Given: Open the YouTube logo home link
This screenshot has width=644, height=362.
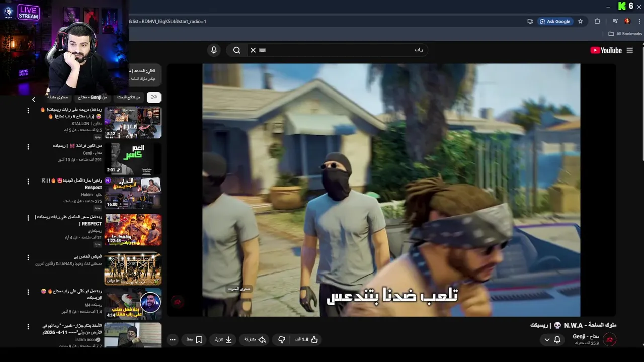Looking at the screenshot, I should (x=606, y=50).
